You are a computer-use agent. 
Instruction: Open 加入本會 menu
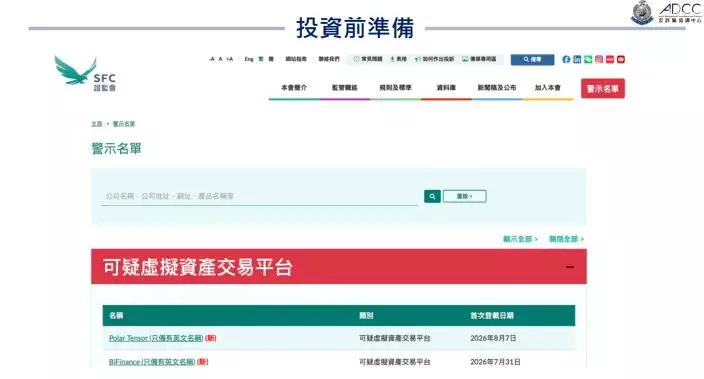pos(547,88)
